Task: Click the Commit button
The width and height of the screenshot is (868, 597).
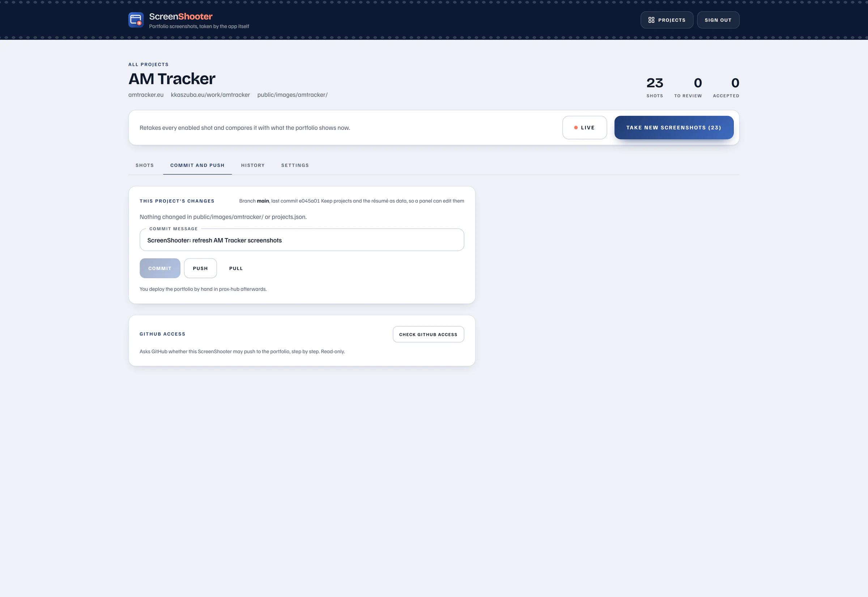Action: click(x=160, y=268)
